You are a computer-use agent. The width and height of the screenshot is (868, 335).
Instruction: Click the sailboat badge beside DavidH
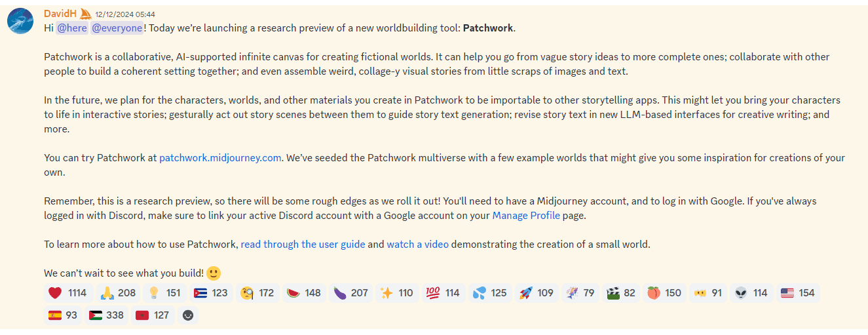pyautogui.click(x=85, y=14)
